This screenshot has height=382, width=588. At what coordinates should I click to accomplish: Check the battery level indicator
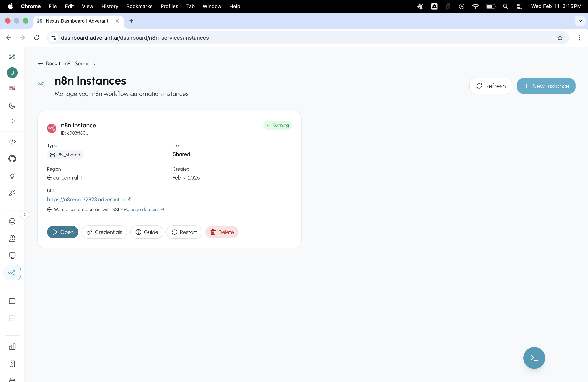pos(491,6)
